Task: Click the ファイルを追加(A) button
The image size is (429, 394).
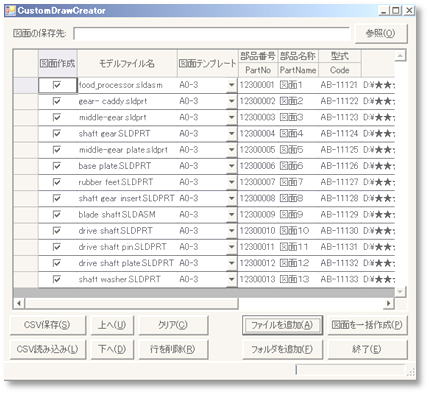Action: point(282,325)
